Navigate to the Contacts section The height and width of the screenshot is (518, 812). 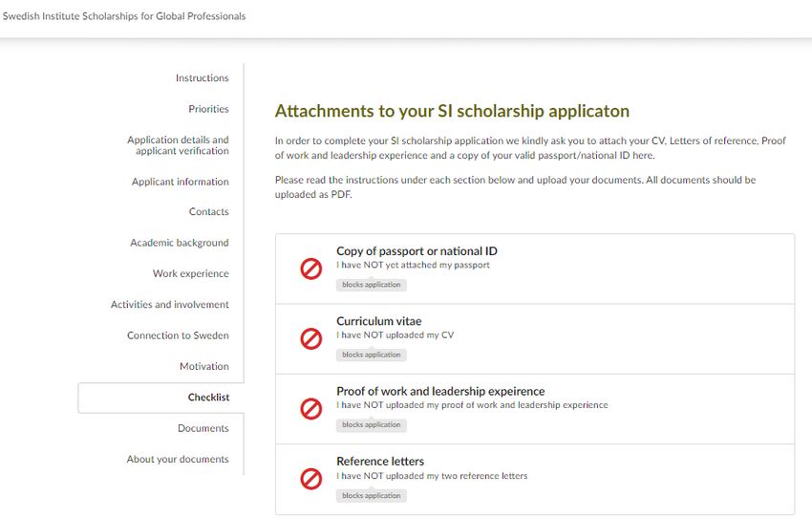tap(208, 212)
